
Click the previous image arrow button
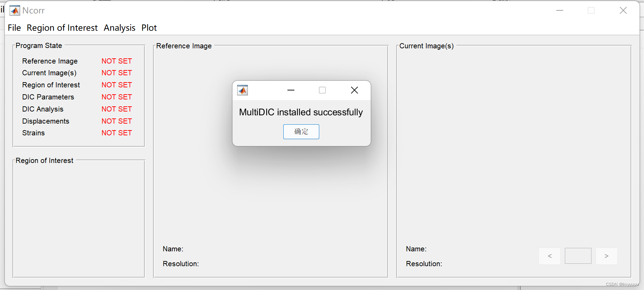550,256
